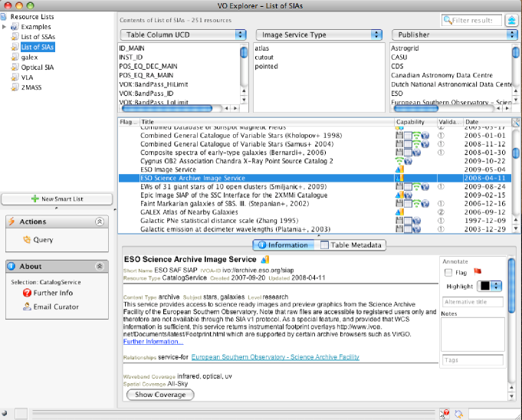Collapse the About panel
This screenshot has height=420, width=522.
click(x=99, y=267)
